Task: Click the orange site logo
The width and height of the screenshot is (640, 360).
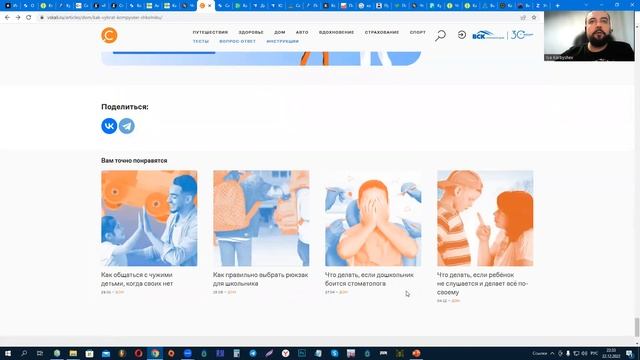Action: (109, 36)
